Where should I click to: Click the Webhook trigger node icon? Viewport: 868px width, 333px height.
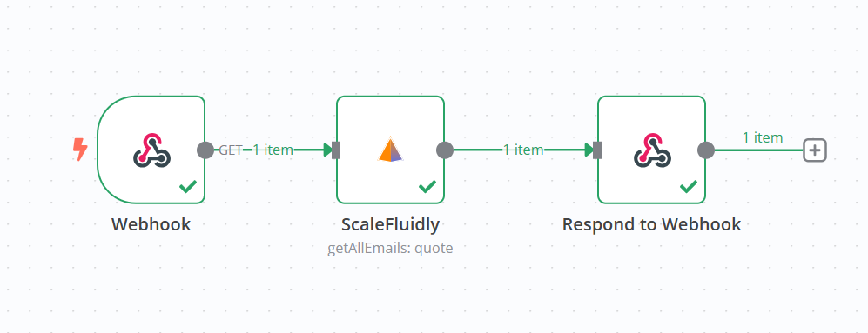coord(151,150)
